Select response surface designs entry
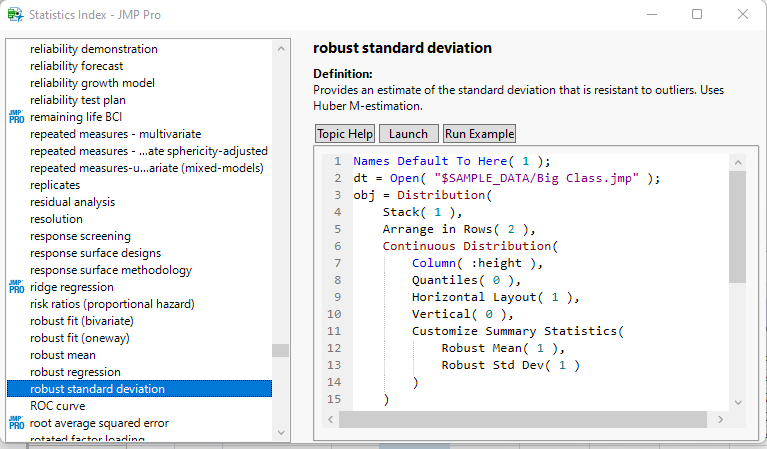The image size is (767, 449). pos(95,253)
